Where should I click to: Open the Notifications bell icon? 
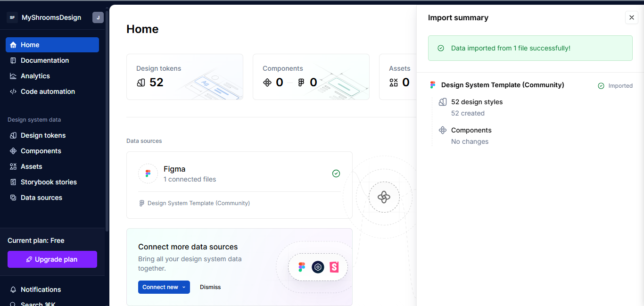pos(12,289)
